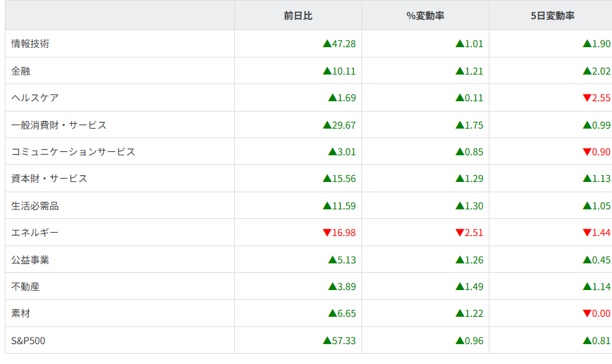Open the 不動産 sector entry

coord(25,287)
